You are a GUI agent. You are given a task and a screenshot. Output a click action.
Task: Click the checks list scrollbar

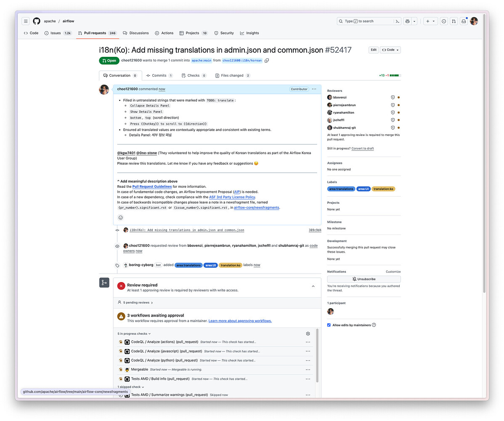coord(317,356)
